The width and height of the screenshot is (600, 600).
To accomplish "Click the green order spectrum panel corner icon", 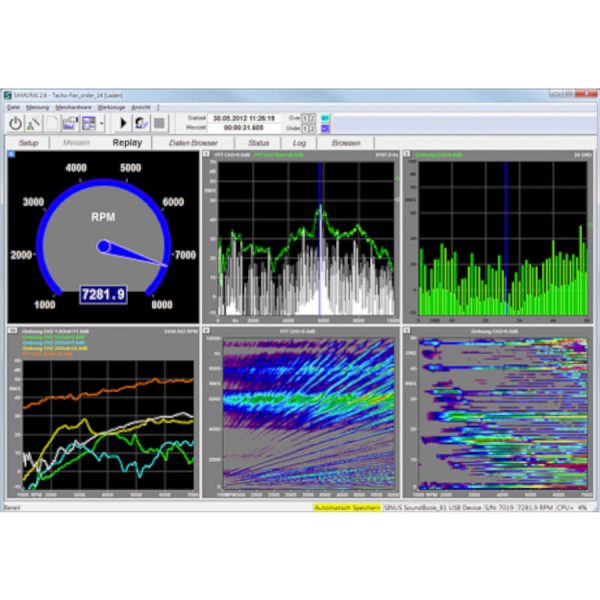I will click(x=407, y=154).
